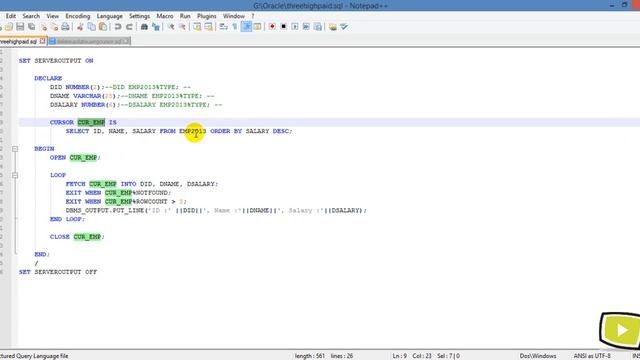This screenshot has height=360, width=640.
Task: Open the Edit menu
Action: 11,16
